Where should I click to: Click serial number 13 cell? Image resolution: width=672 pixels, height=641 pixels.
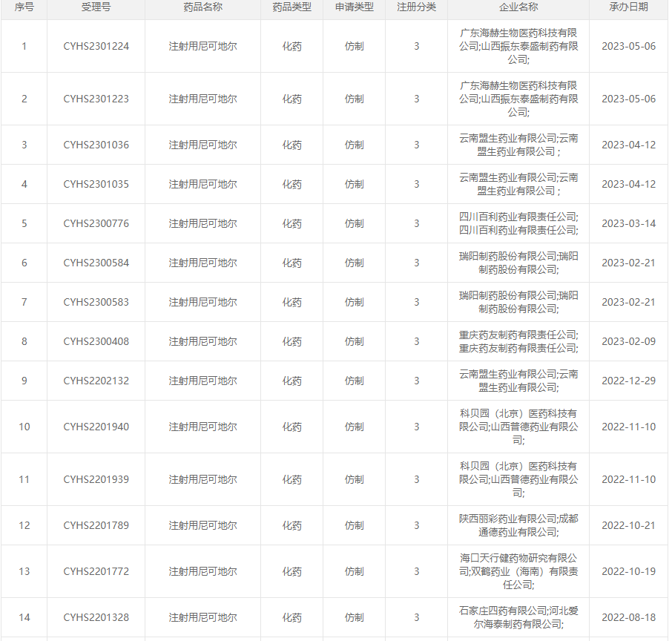tap(24, 571)
